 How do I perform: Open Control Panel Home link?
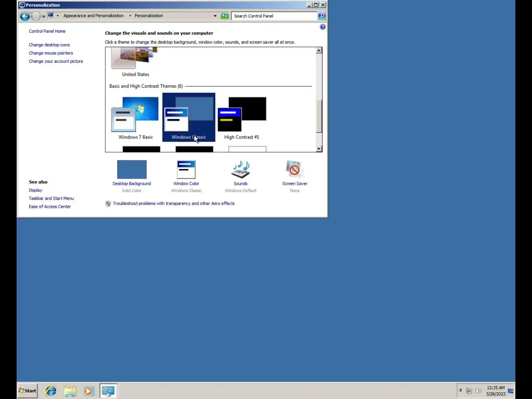[47, 31]
